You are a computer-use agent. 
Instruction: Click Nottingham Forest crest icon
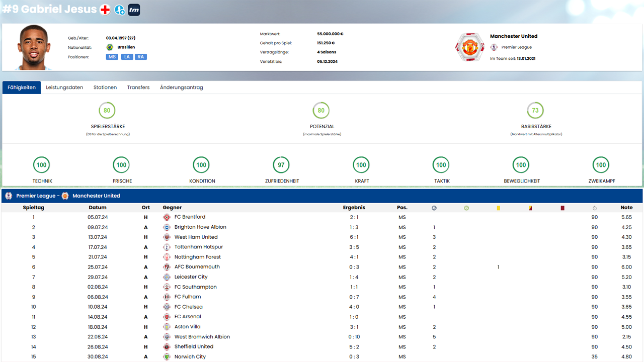click(x=167, y=257)
